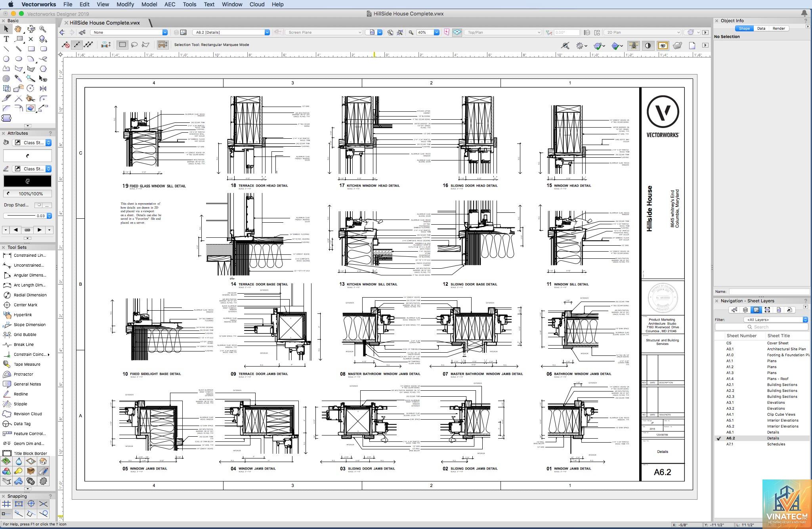The width and height of the screenshot is (812, 529).
Task: Select the Circle tool
Action: [6, 59]
